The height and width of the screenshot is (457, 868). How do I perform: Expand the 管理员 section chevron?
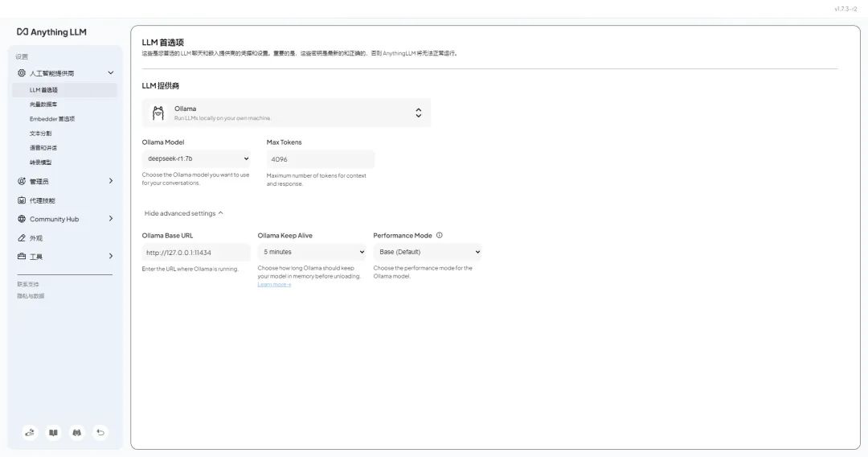[x=111, y=180]
